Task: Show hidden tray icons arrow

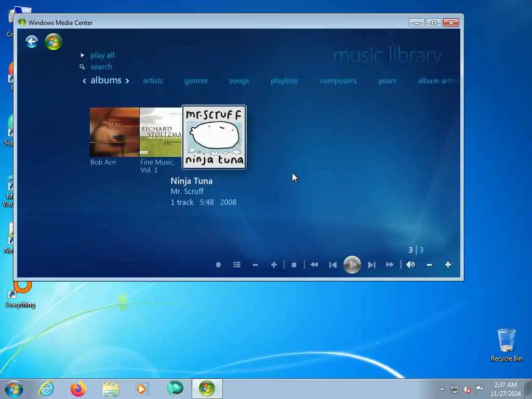Action: click(x=442, y=390)
